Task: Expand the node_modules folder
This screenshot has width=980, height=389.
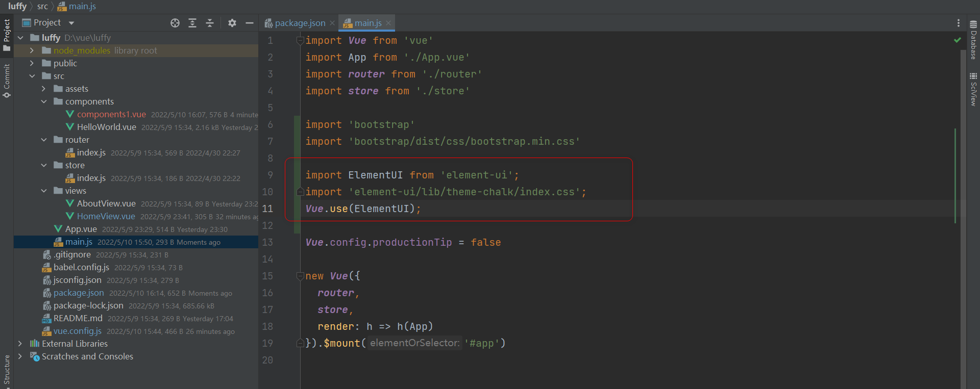Action: pyautogui.click(x=32, y=50)
